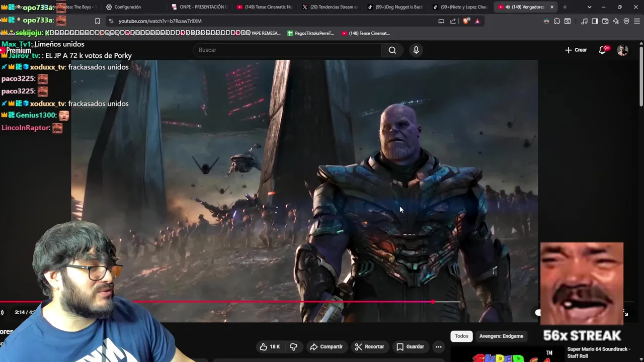Screen dimensions: 644x362
Task: Open Brave Shields lion icon
Action: [465, 21]
